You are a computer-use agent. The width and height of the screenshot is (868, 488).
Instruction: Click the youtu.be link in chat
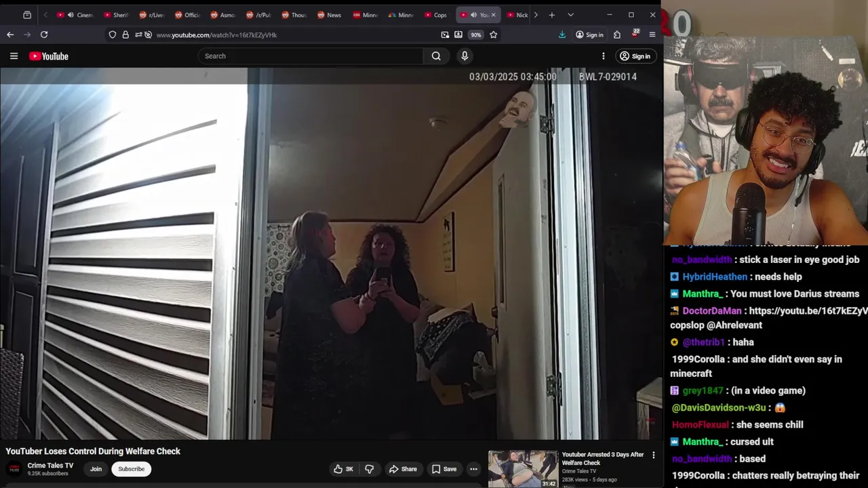[x=808, y=311]
